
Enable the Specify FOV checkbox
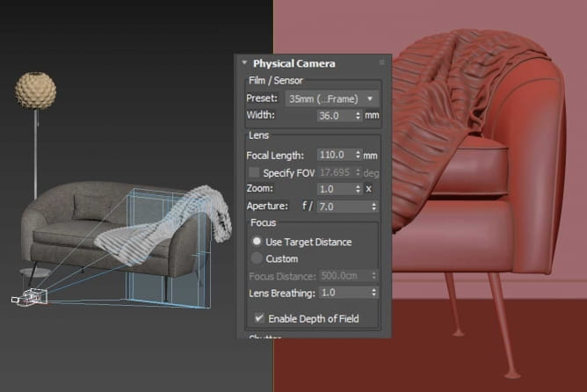255,172
